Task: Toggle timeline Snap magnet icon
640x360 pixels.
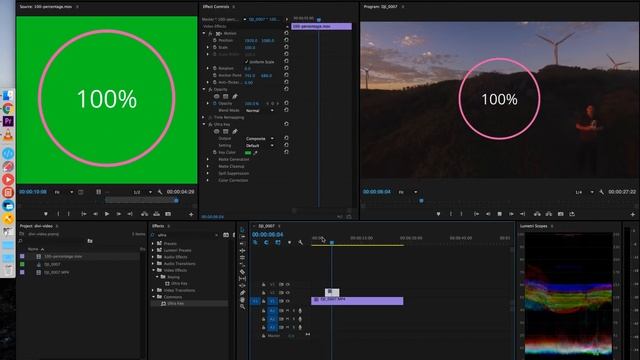Action: [266, 242]
